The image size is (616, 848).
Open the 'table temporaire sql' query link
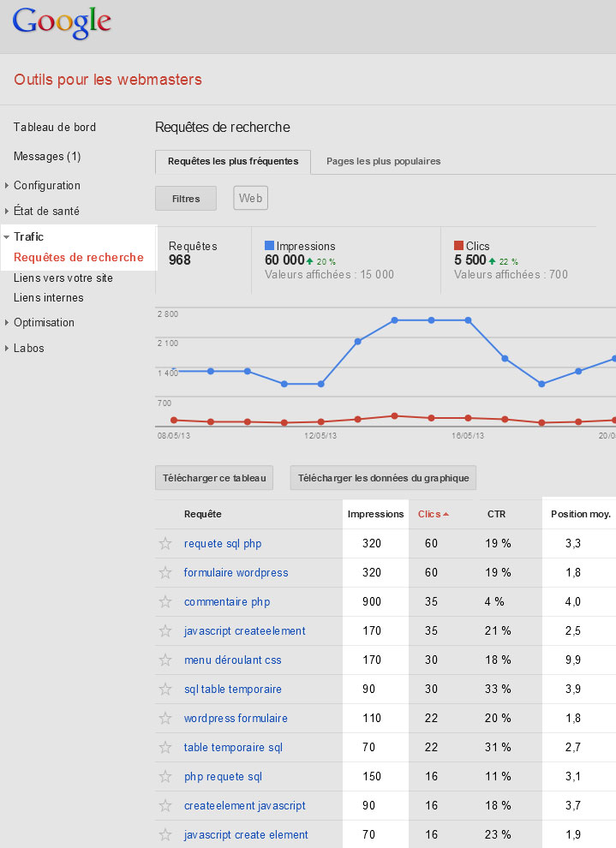233,748
